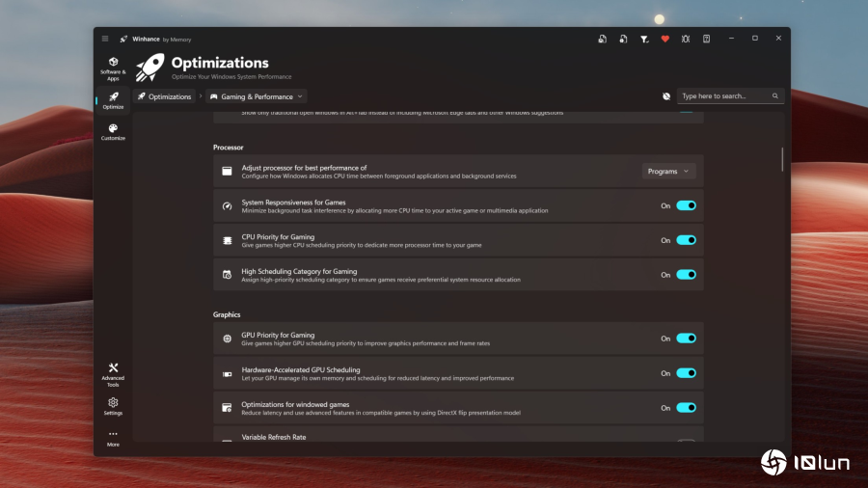The image size is (868, 488).
Task: Click the red heart donate icon
Action: coord(665,39)
